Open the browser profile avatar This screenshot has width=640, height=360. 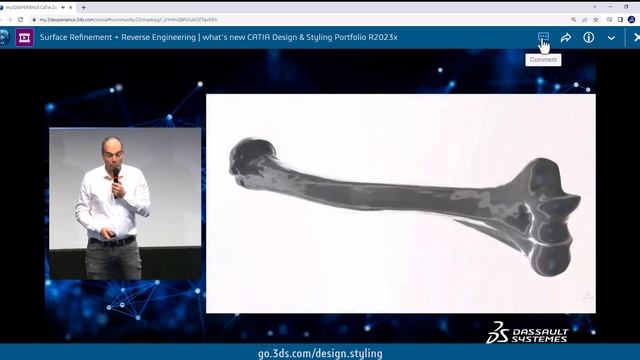click(x=631, y=20)
